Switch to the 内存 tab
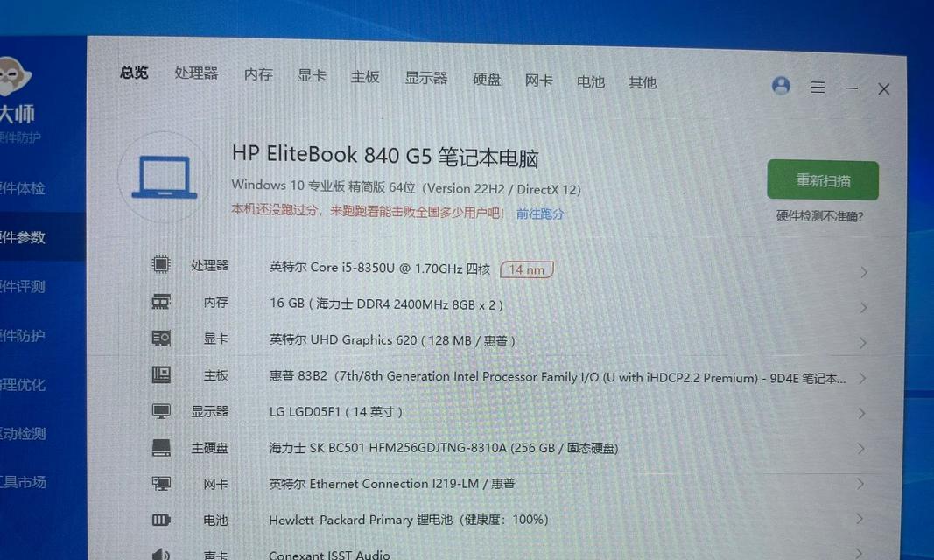 pos(258,74)
